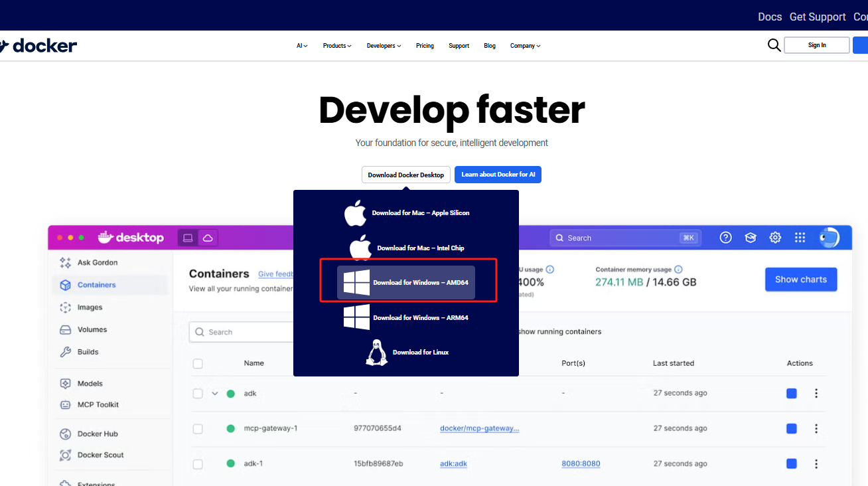868x486 pixels.
Task: Open the docker/mcp-gateway image link
Action: coord(479,428)
